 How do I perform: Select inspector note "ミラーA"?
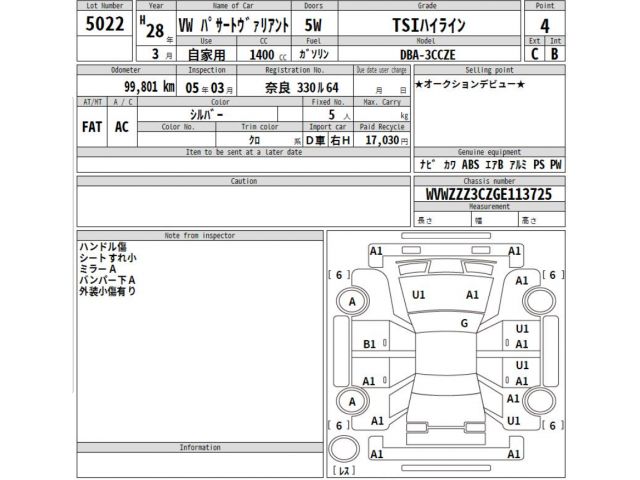(98, 269)
